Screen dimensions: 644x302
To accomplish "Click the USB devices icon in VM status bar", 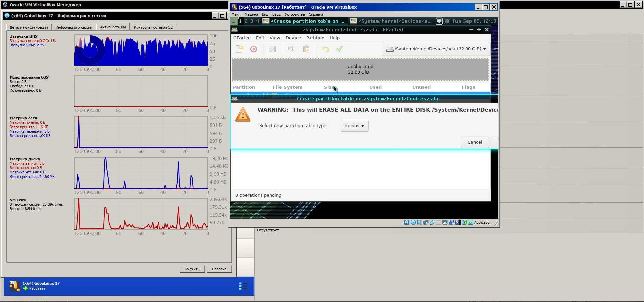I will click(x=432, y=222).
